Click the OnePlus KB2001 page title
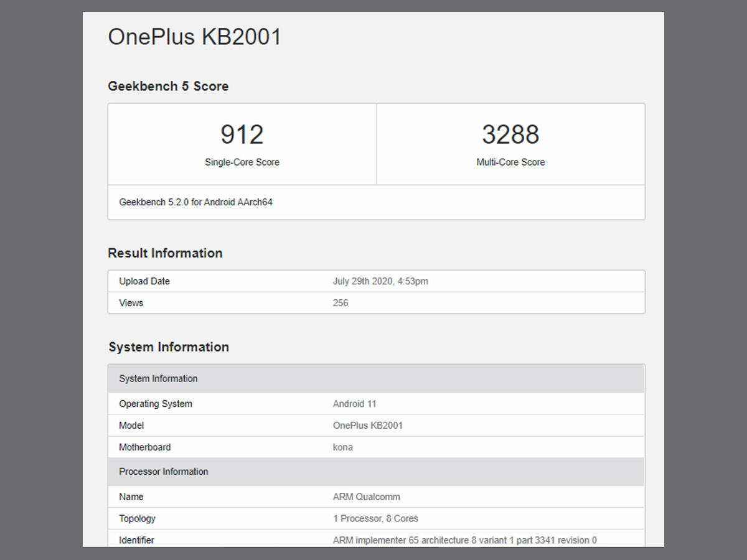The height and width of the screenshot is (560, 747). tap(194, 37)
